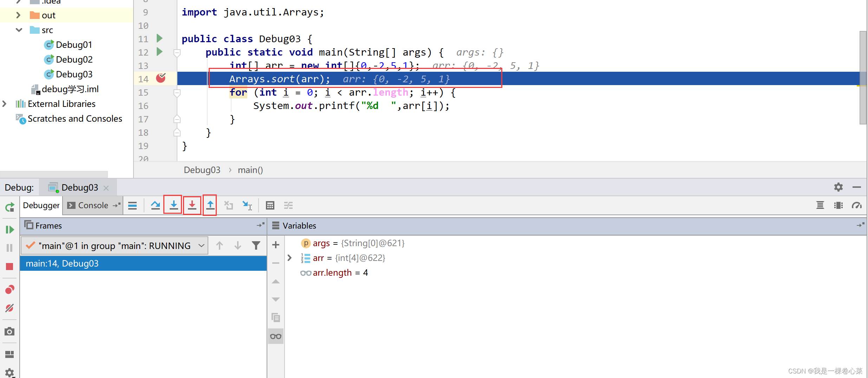
Task: Click the Step Over debug icon
Action: [155, 205]
